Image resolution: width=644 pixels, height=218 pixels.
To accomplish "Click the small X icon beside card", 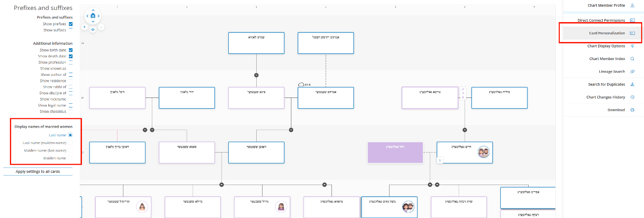I will (463, 97).
